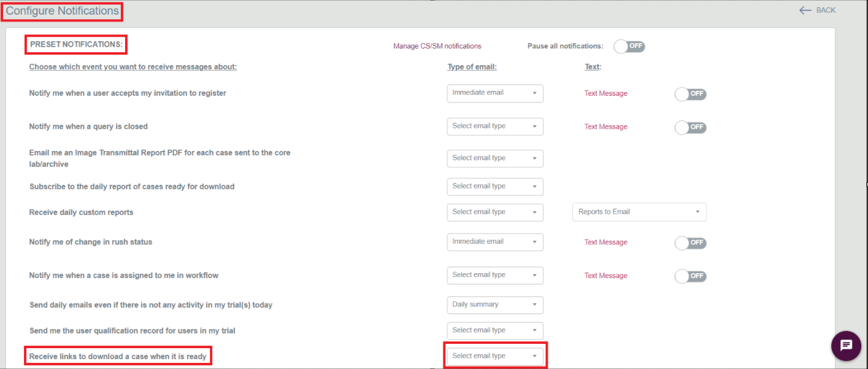Select email type for user qualification records
This screenshot has height=369, width=868.
494,330
